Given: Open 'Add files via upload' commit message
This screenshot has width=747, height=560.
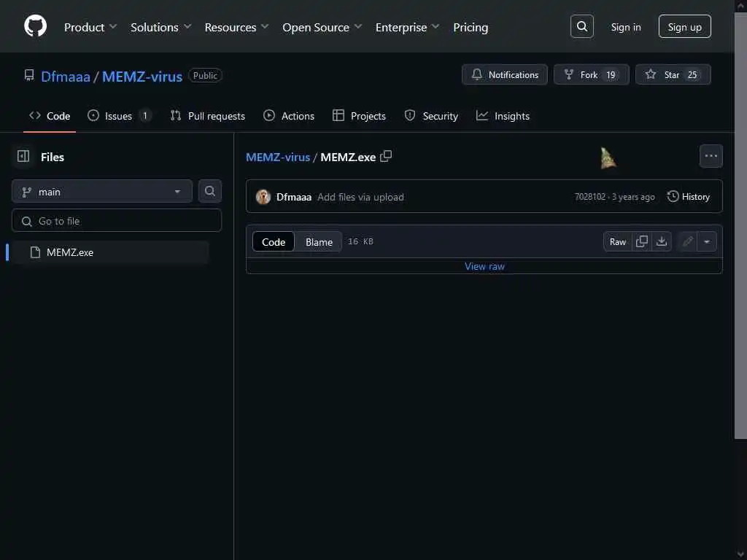Looking at the screenshot, I should (x=360, y=197).
